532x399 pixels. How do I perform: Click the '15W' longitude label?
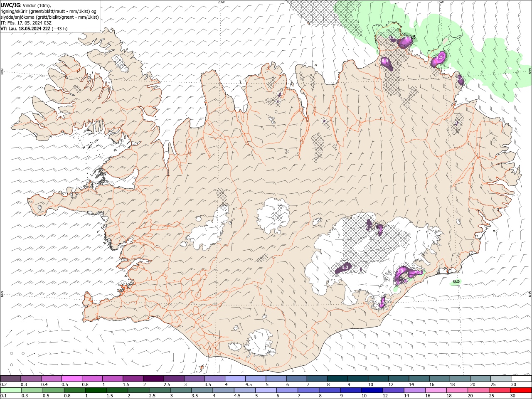[x=440, y=2]
